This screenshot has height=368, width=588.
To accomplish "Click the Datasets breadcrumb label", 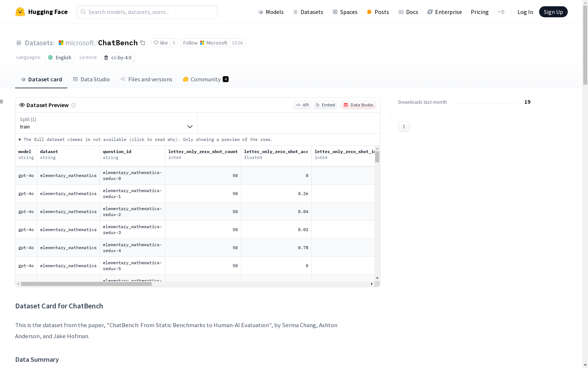I will (39, 43).
